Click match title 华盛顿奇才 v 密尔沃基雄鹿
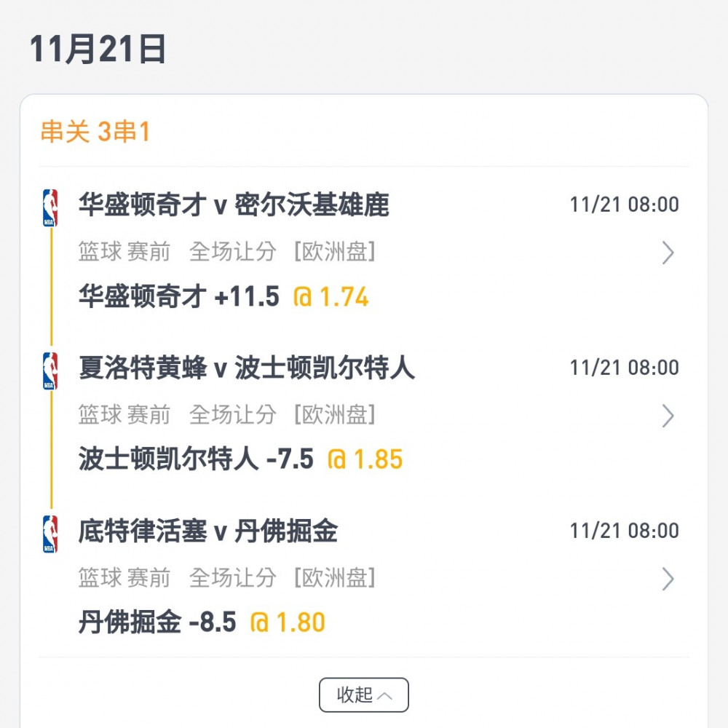This screenshot has height=728, width=728. 234,205
